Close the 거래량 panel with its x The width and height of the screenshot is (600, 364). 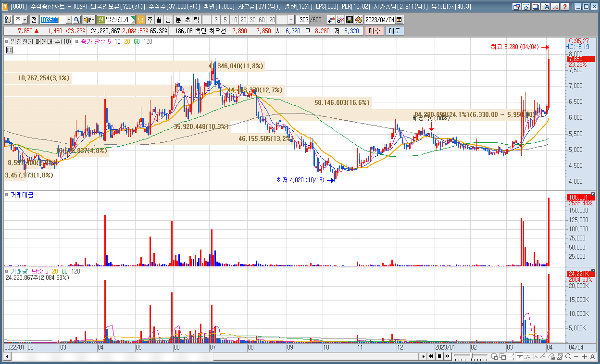(x=593, y=271)
